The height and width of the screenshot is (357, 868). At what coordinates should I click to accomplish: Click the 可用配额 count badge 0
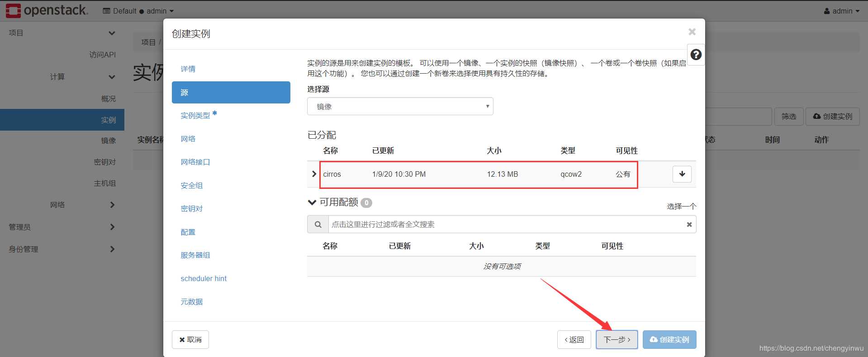click(x=366, y=202)
